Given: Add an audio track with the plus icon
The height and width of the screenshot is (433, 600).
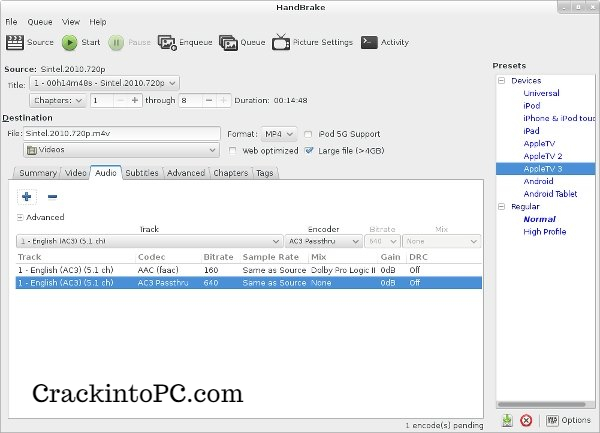Looking at the screenshot, I should click(27, 197).
